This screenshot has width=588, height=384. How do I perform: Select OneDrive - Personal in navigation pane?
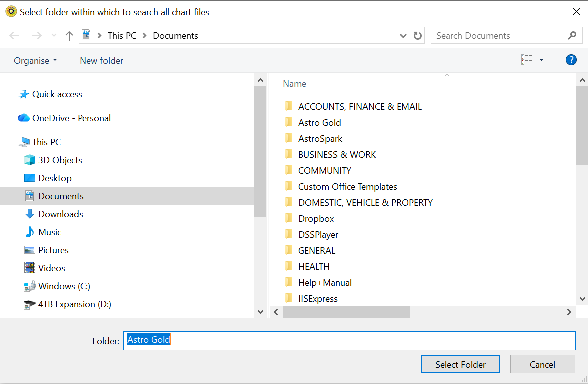[x=64, y=118]
